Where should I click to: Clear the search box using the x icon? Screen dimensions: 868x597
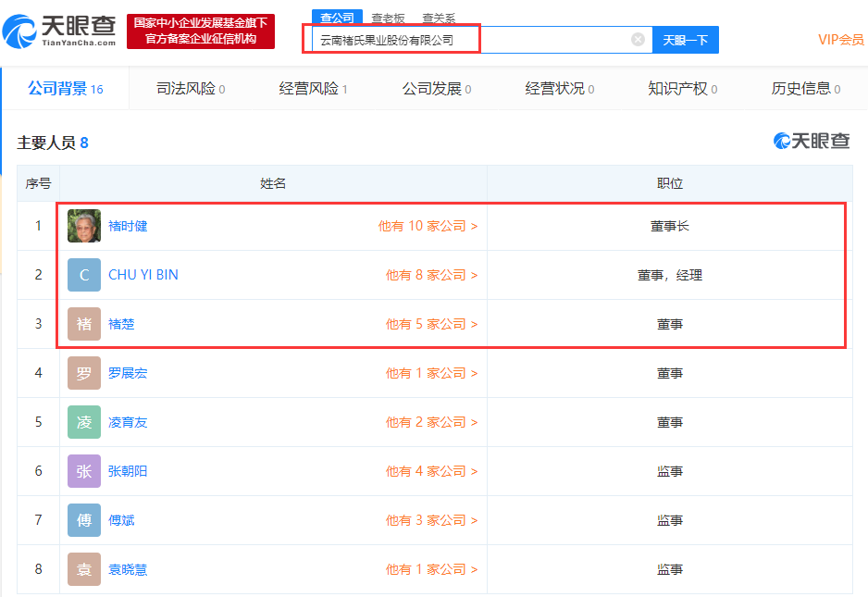637,39
